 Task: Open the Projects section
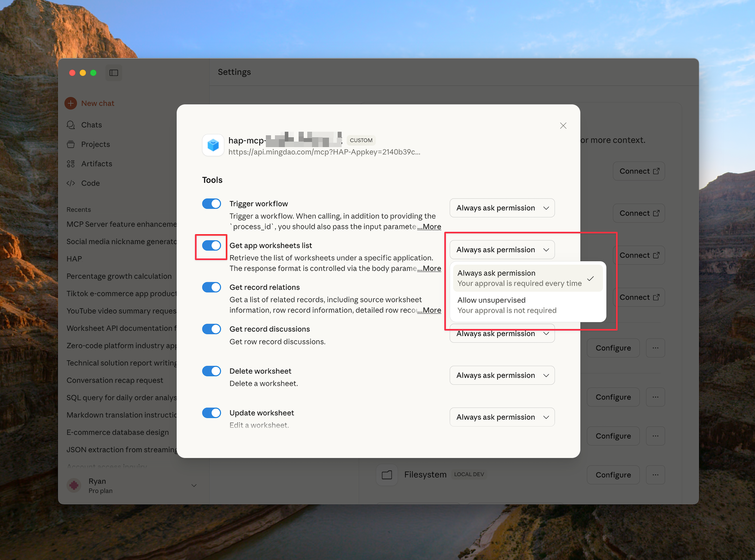[x=95, y=144]
